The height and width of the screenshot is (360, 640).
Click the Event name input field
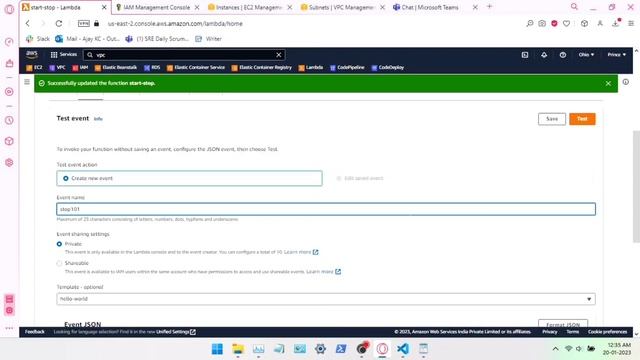pos(326,209)
